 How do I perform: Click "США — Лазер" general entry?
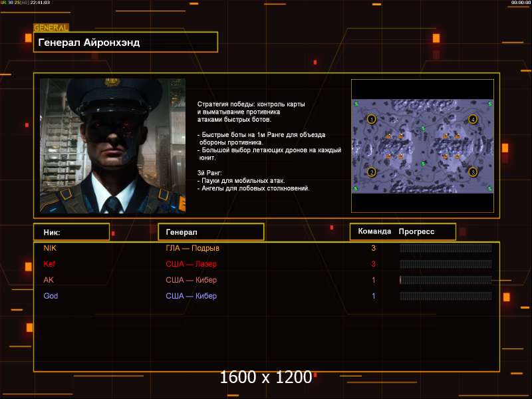pyautogui.click(x=191, y=264)
